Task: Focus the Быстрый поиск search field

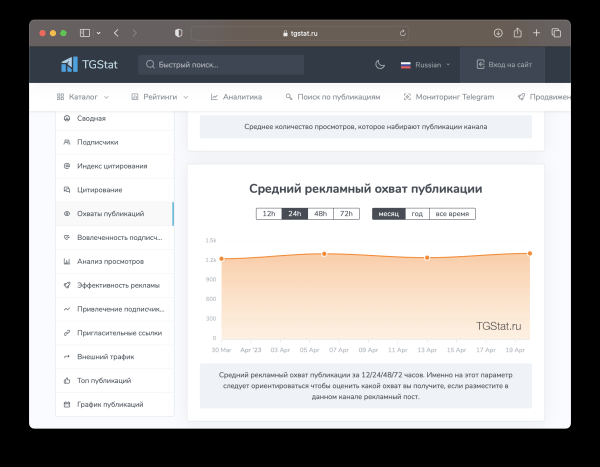Action: 222,65
